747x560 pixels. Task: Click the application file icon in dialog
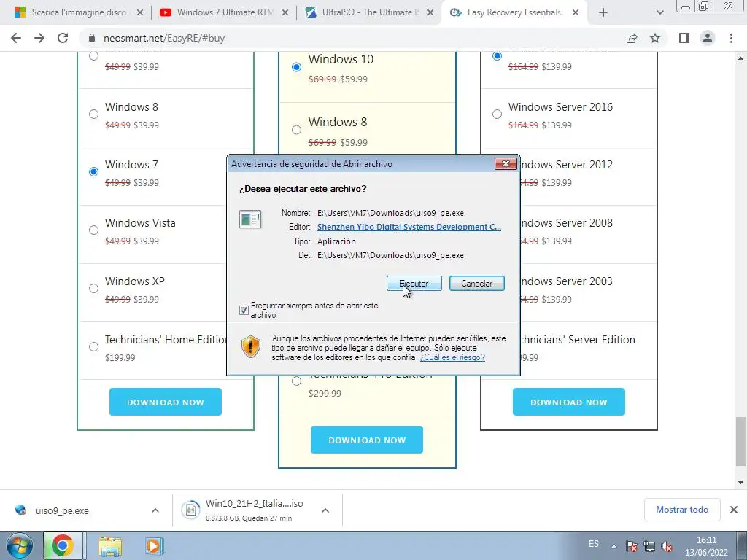click(250, 219)
